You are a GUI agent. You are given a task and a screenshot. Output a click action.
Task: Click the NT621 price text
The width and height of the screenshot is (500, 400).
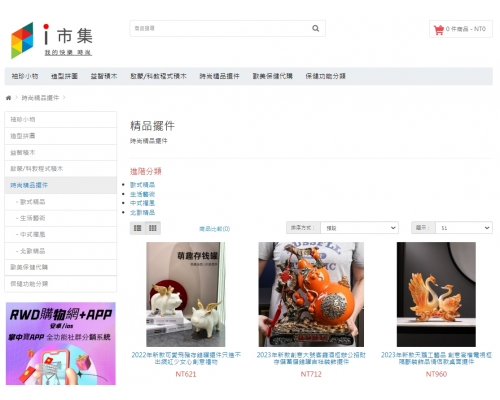(186, 374)
